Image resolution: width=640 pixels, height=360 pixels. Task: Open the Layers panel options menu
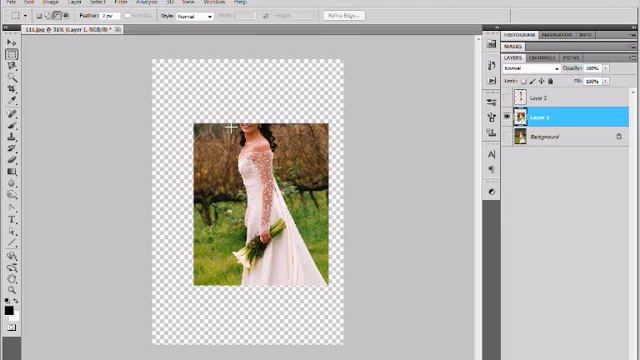click(632, 58)
